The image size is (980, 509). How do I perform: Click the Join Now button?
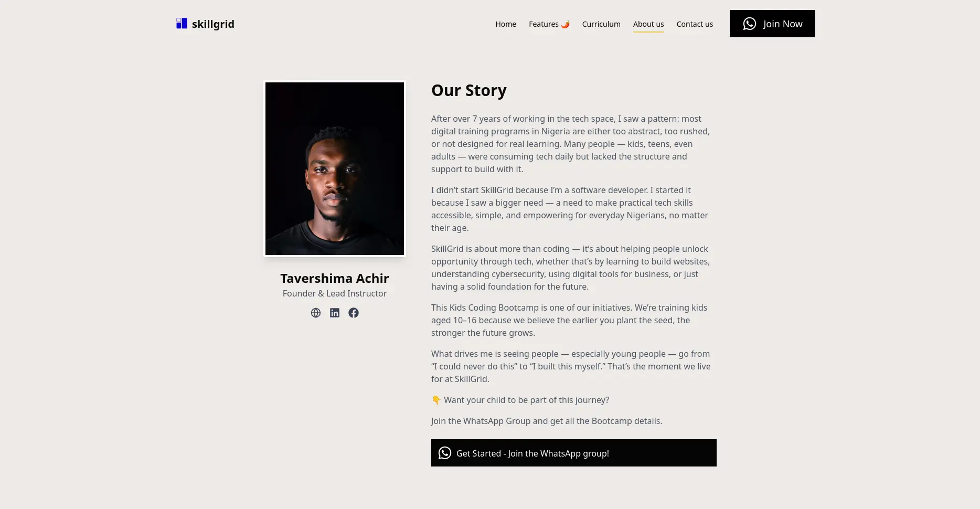(772, 24)
